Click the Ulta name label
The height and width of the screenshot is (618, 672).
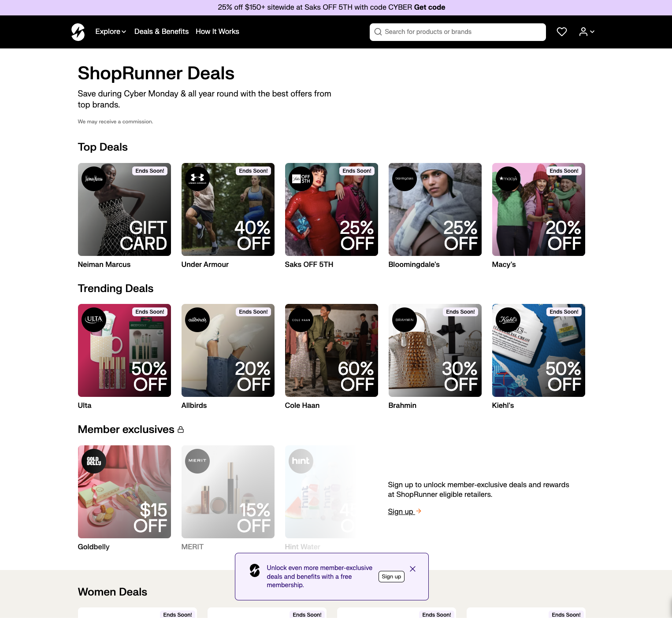point(85,406)
